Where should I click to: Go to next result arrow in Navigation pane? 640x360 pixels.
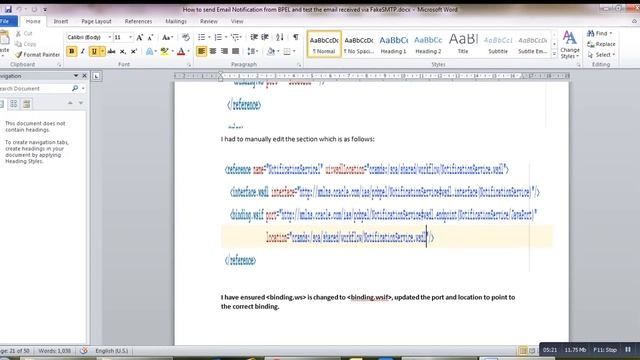point(81,103)
